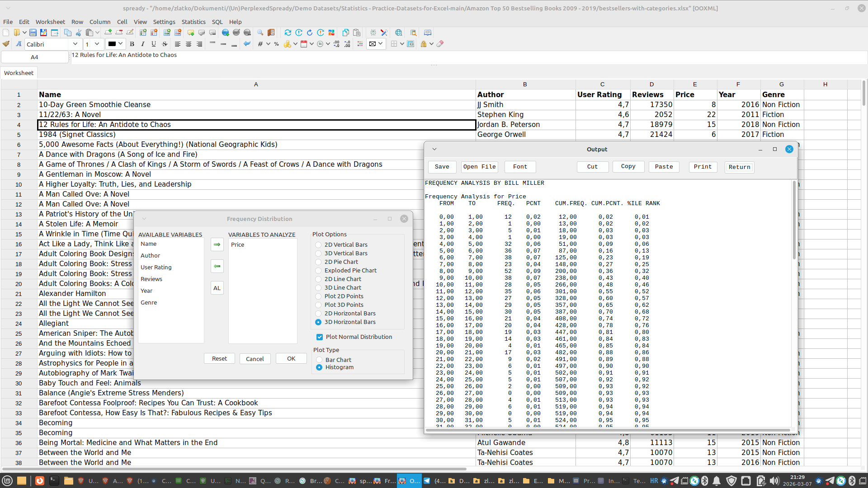Click the black font color swatch

[112, 44]
